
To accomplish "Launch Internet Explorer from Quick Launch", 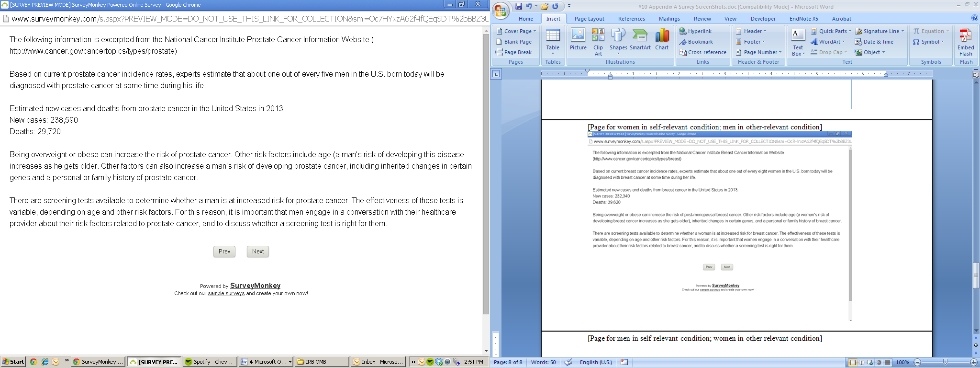I will [x=45, y=362].
